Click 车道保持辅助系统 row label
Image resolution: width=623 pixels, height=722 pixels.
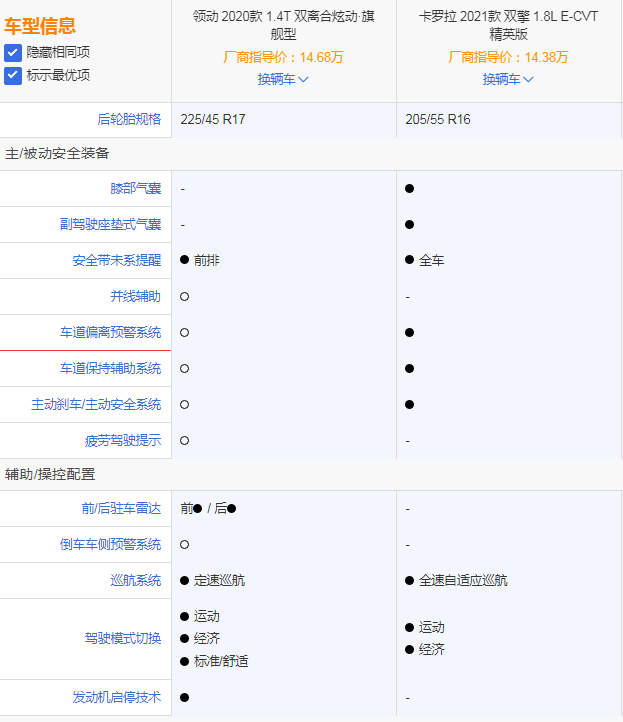[x=110, y=368]
